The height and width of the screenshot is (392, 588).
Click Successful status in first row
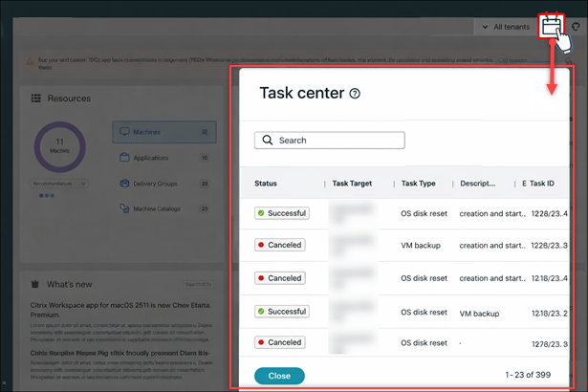[282, 213]
